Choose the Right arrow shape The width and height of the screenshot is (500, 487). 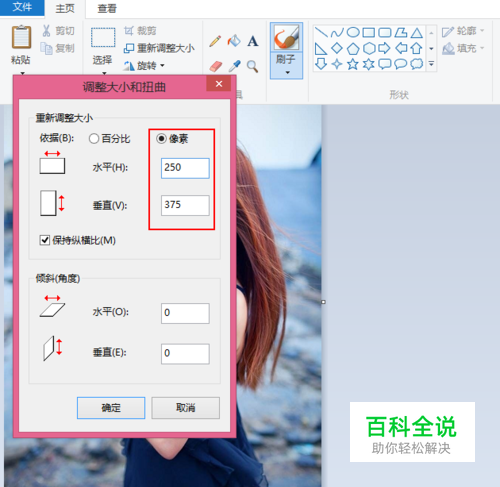(x=385, y=48)
